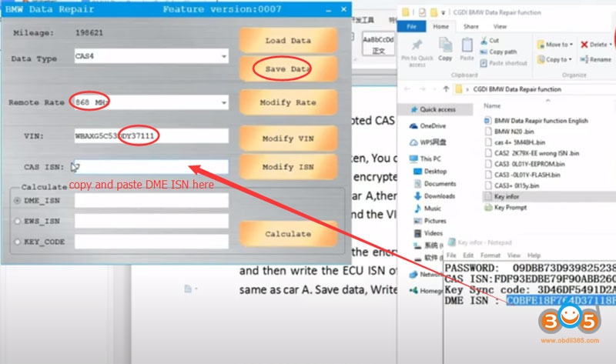Sort files by the Name column header
Image resolution: width=616 pixels, height=364 pixels.
click(492, 105)
